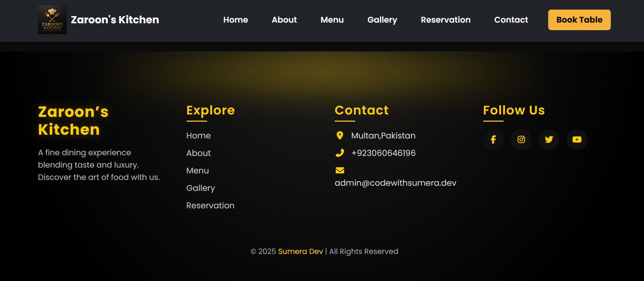Click the Zaroon's Kitchen logo image
The image size is (644, 281).
[x=52, y=20]
